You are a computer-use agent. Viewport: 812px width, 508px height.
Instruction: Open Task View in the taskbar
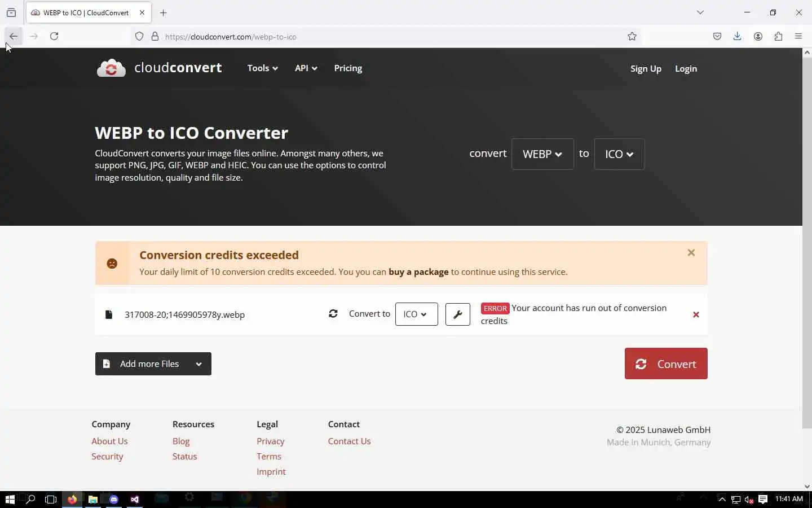coord(51,500)
